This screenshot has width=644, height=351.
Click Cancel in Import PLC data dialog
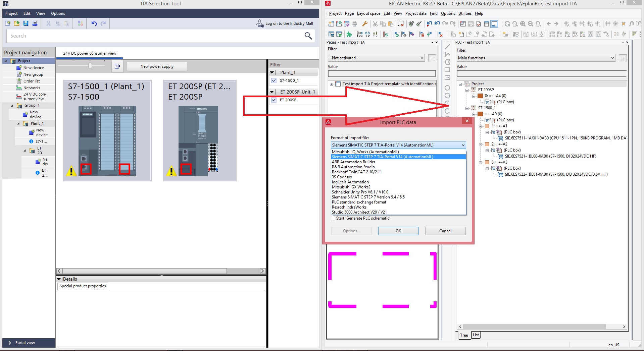coord(445,231)
